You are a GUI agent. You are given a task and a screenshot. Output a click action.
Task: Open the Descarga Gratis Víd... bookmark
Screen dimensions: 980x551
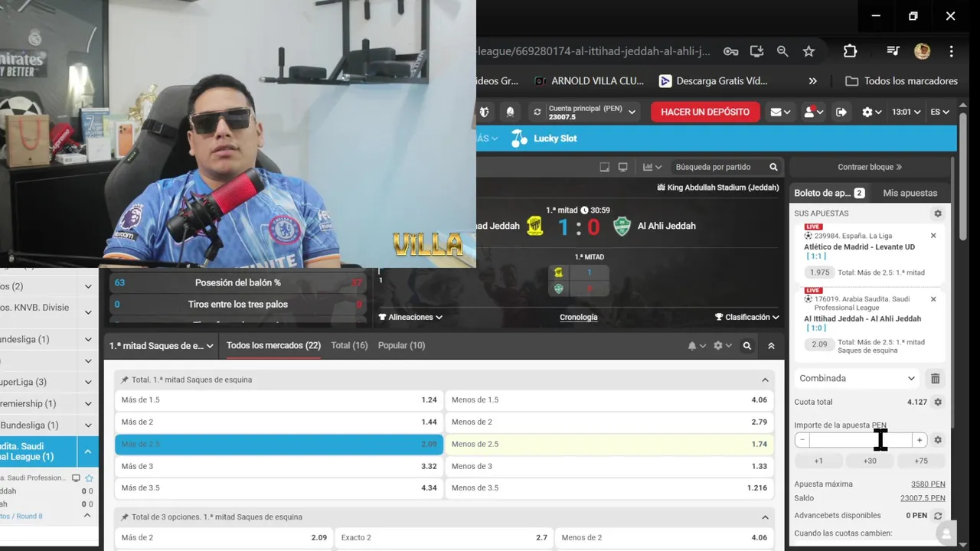coord(713,81)
